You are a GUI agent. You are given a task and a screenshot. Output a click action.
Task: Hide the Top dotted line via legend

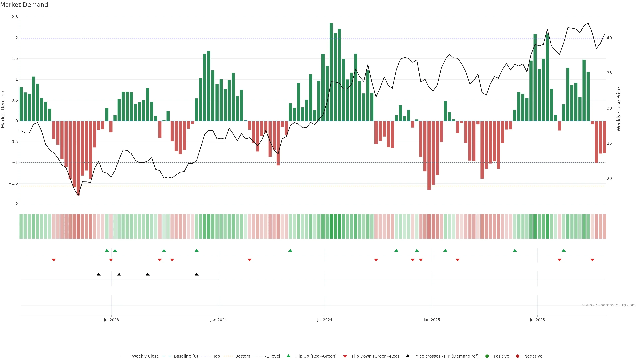coord(216,356)
